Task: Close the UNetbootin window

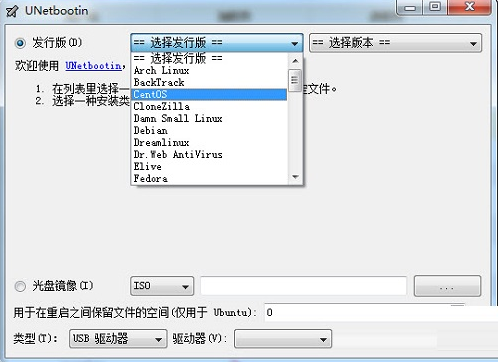Action: pos(469,7)
